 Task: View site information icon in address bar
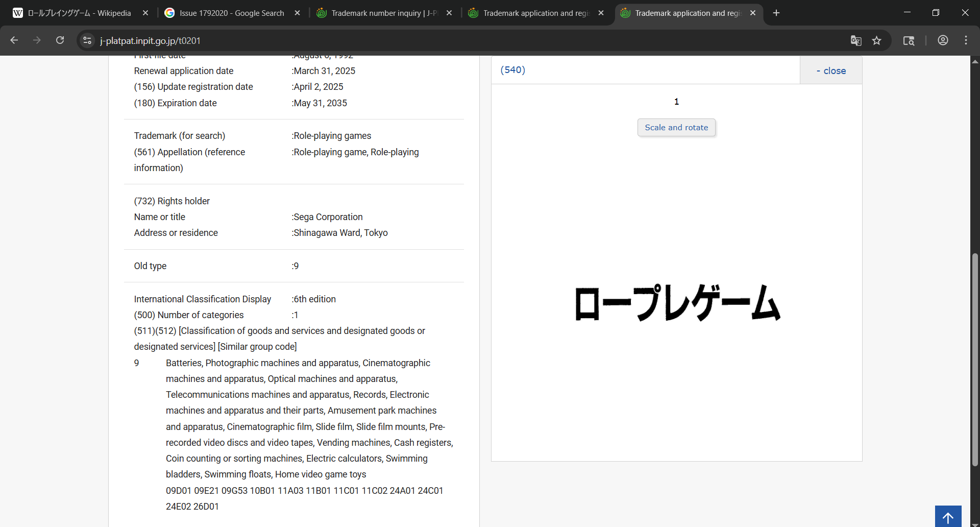pyautogui.click(x=87, y=40)
